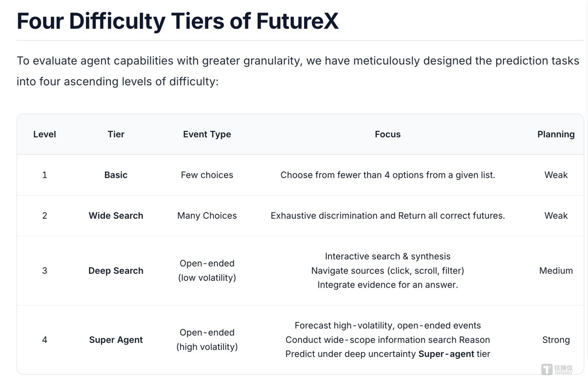Click the "Many Choices" event type cell

pyautogui.click(x=207, y=216)
